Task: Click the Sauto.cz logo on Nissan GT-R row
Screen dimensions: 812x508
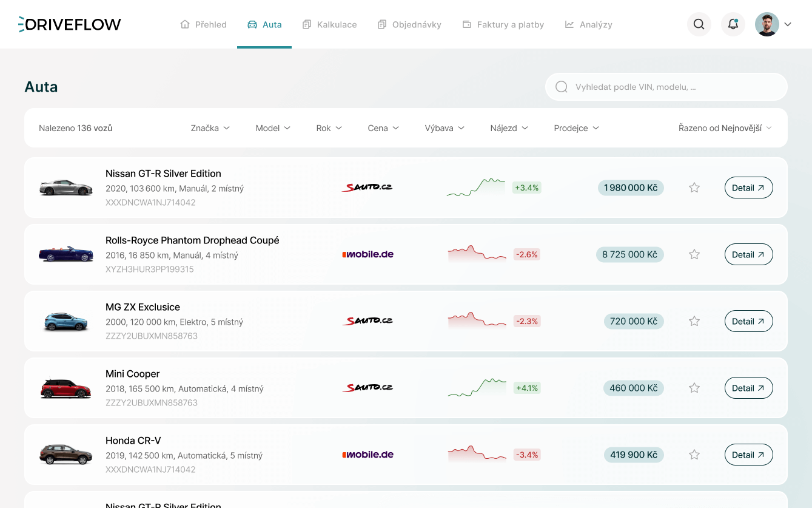Action: [x=367, y=188]
